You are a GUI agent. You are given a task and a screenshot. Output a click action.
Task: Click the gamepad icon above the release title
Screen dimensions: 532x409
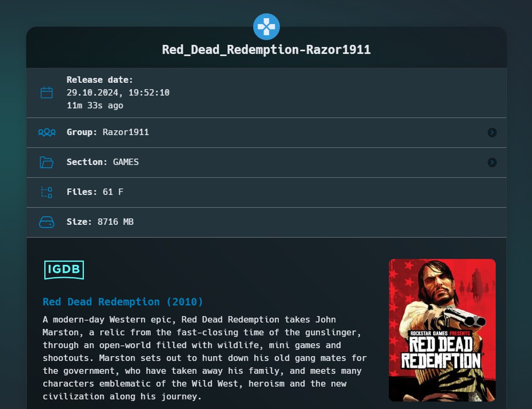[266, 27]
